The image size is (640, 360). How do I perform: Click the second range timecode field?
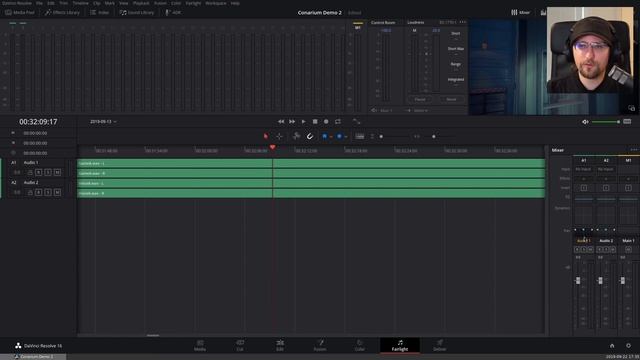(x=35, y=143)
